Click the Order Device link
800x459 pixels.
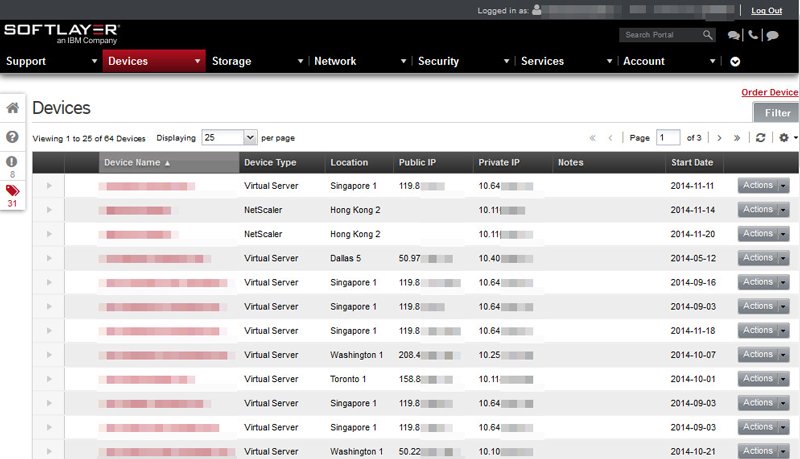[x=769, y=92]
